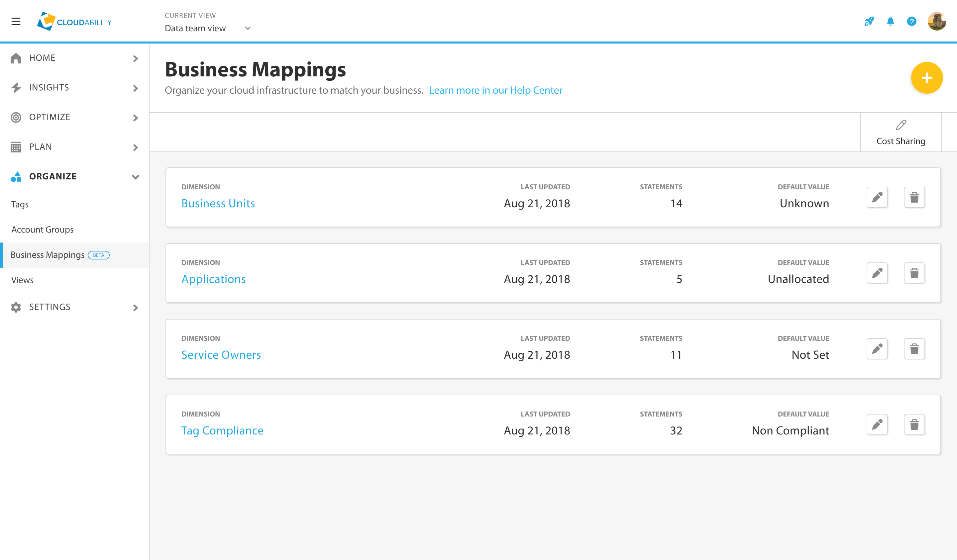Open Cost Sharing
The image size is (957, 560).
(901, 133)
